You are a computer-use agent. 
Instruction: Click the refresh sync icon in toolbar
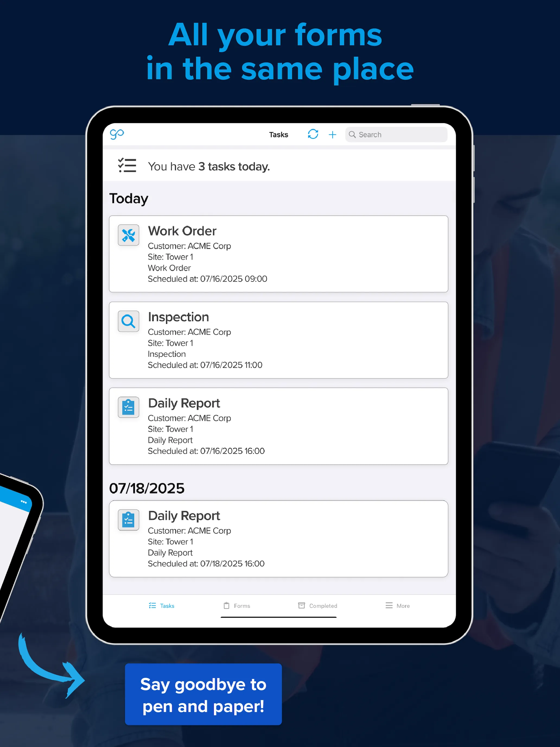[312, 134]
